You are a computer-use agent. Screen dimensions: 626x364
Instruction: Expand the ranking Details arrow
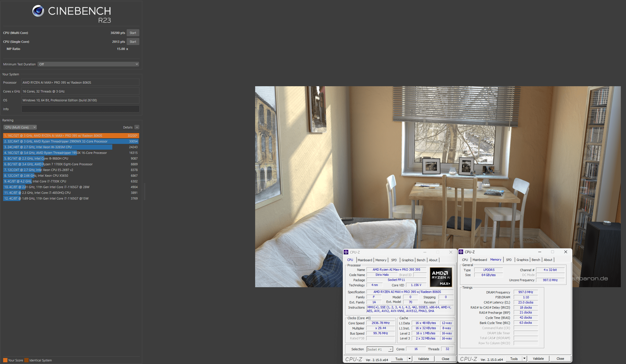point(137,127)
